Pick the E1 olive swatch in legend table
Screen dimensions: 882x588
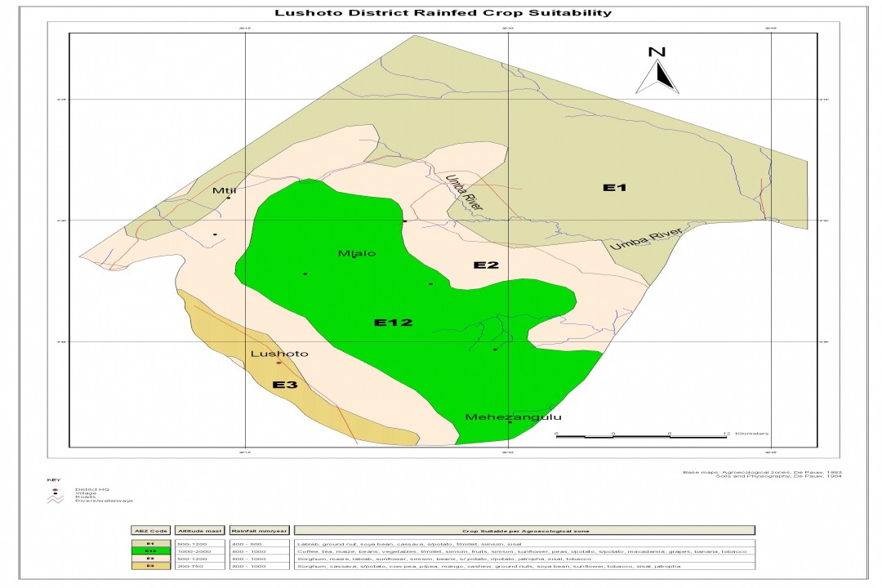pyautogui.click(x=150, y=543)
